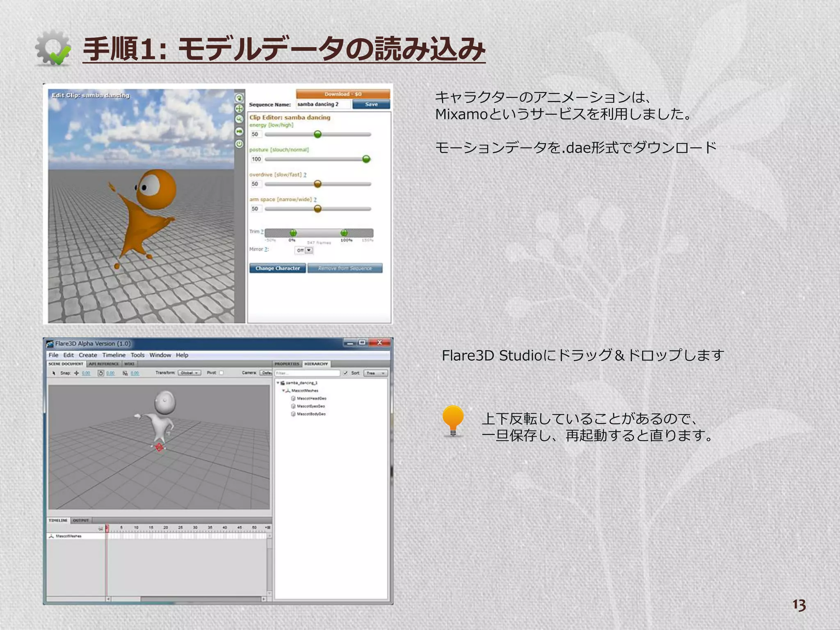The image size is (840, 630).
Task: Click the Trim start handle at 0%
Action: [x=293, y=233]
